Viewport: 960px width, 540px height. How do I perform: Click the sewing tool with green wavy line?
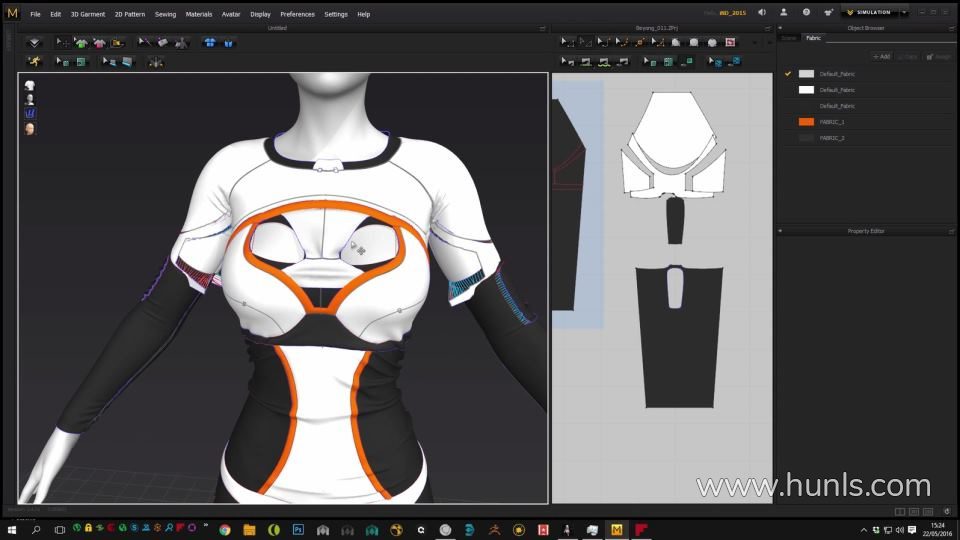tap(604, 62)
